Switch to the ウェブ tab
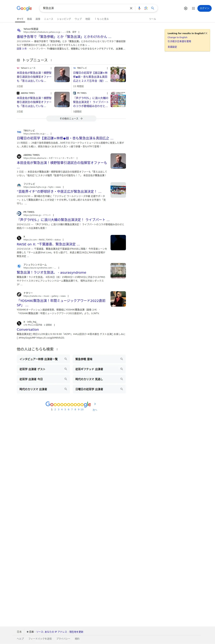Image resolution: width=215 pixels, height=644 pixels. point(78,19)
